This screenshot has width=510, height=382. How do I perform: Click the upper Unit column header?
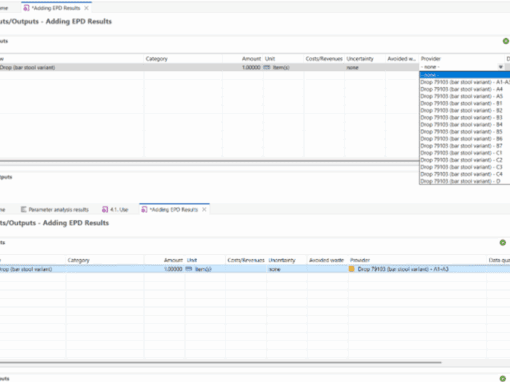tap(283, 59)
